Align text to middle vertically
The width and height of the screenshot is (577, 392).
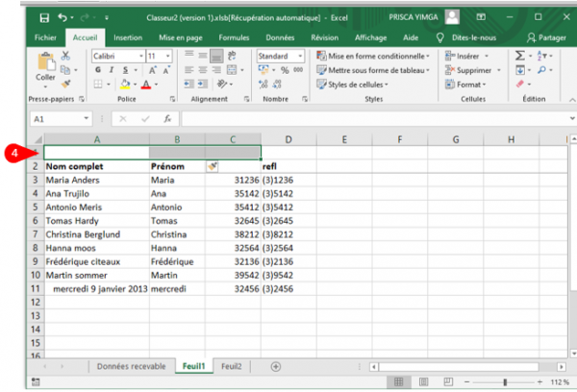203,56
